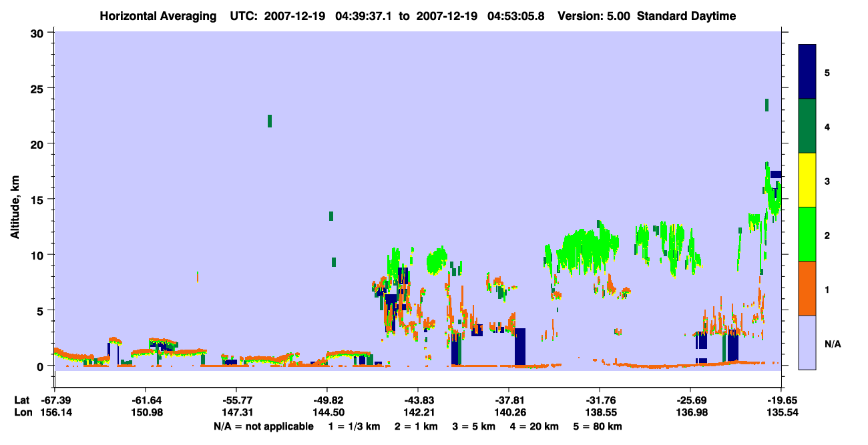Click the longitude value 140.26
The image size is (868, 445).
click(x=509, y=413)
